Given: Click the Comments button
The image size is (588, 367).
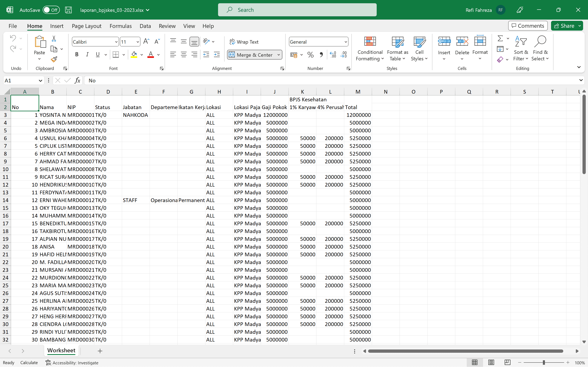Looking at the screenshot, I should click(528, 26).
